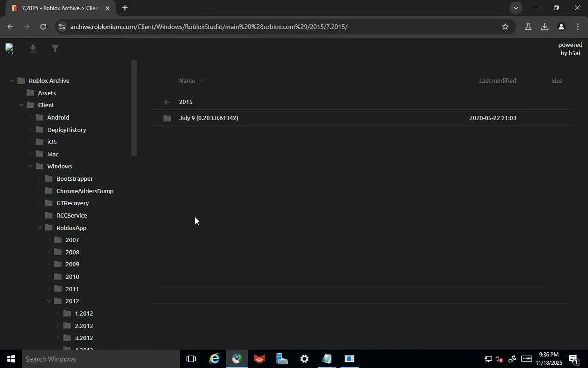
Task: Open the taskbar clock and date
Action: click(x=548, y=359)
